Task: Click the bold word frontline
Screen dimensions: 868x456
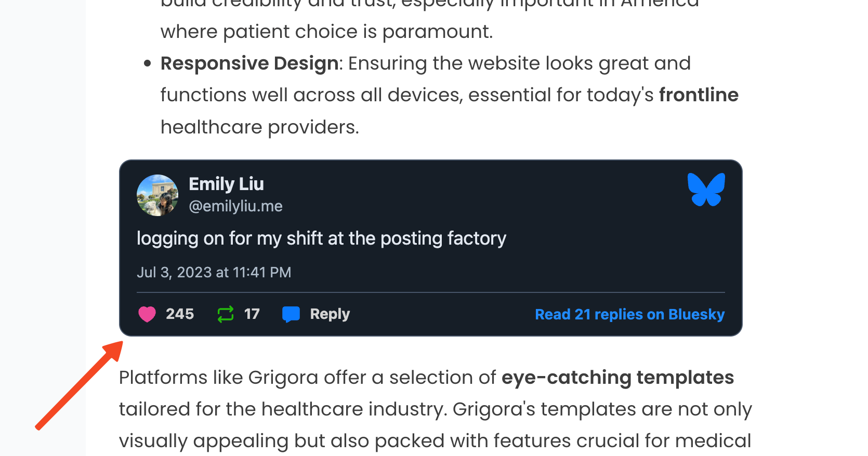Action: [x=699, y=95]
